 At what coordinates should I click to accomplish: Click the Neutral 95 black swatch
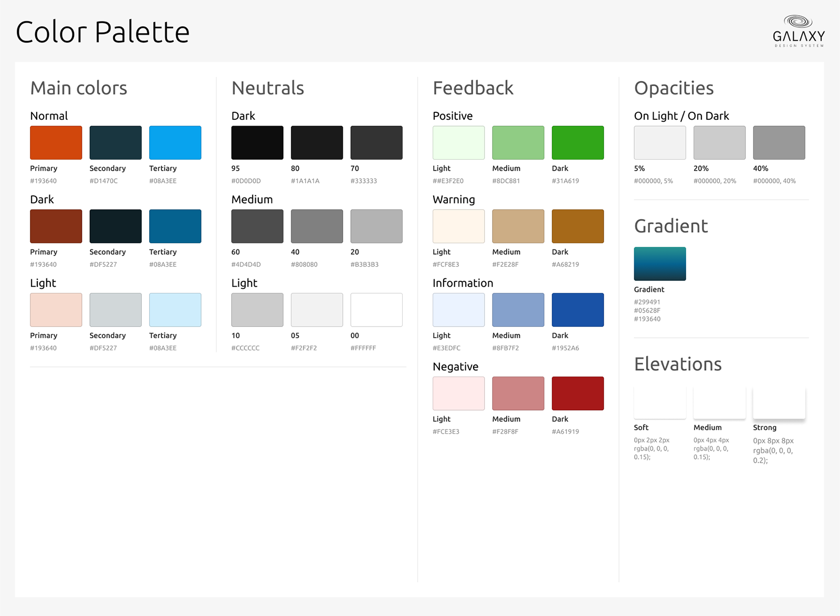click(x=257, y=142)
